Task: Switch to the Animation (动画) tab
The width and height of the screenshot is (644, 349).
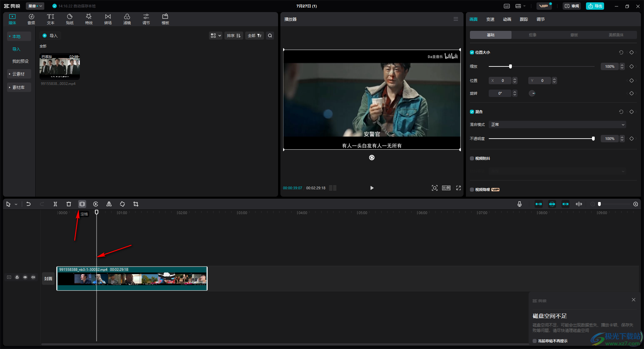Action: [507, 19]
